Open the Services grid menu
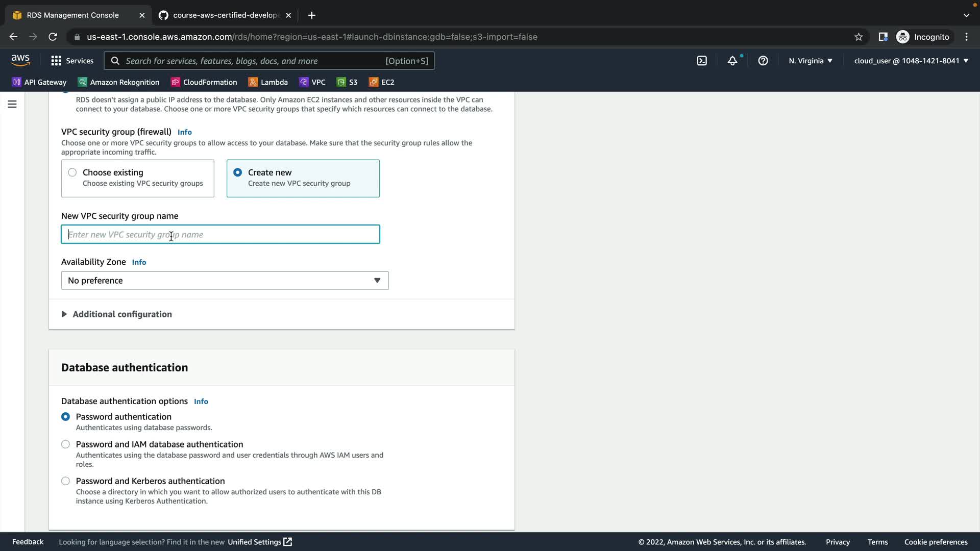The width and height of the screenshot is (980, 551). pyautogui.click(x=72, y=61)
